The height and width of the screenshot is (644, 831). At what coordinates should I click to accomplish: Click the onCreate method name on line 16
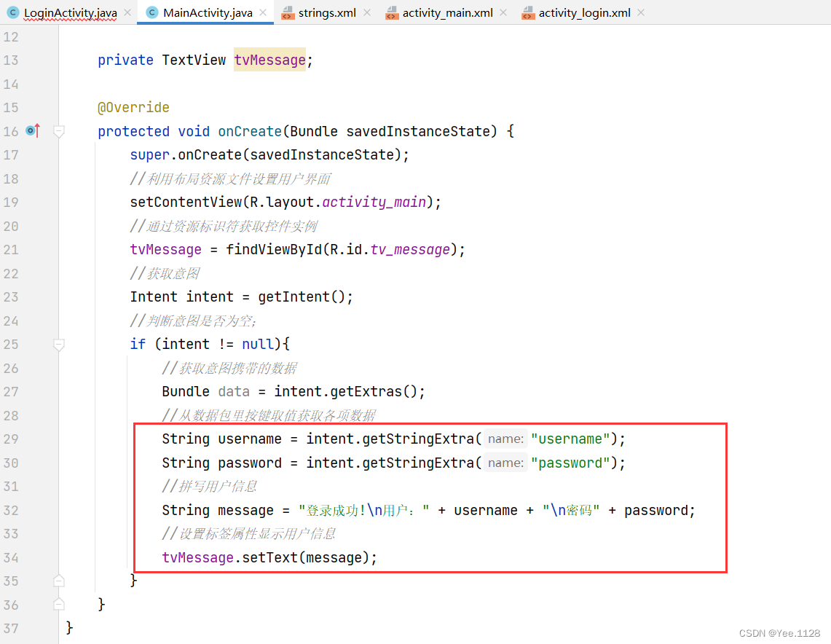tap(250, 131)
